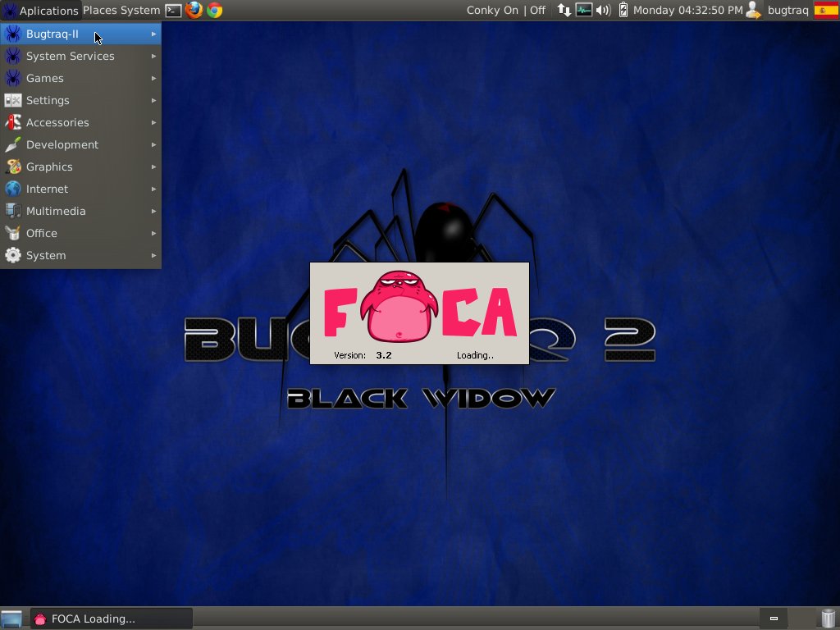Click the Office menu icon
The height and width of the screenshot is (630, 840).
[13, 233]
